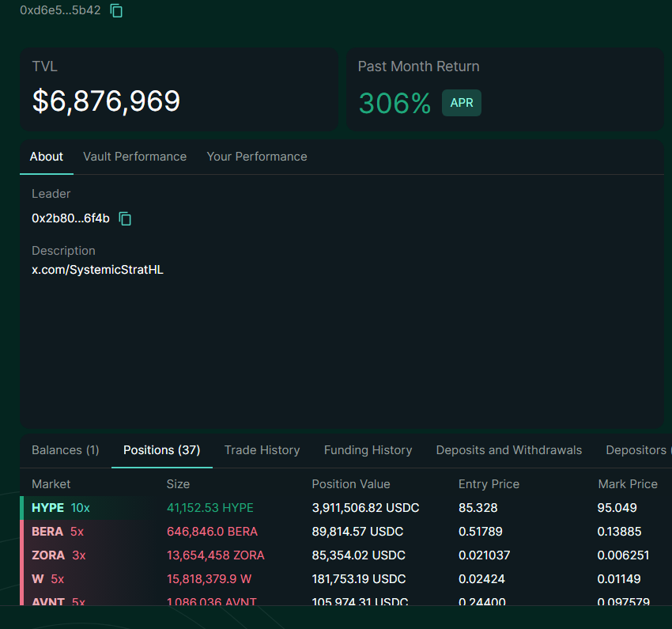Image resolution: width=672 pixels, height=629 pixels.
Task: Open the ZORA market link
Action: click(x=48, y=555)
